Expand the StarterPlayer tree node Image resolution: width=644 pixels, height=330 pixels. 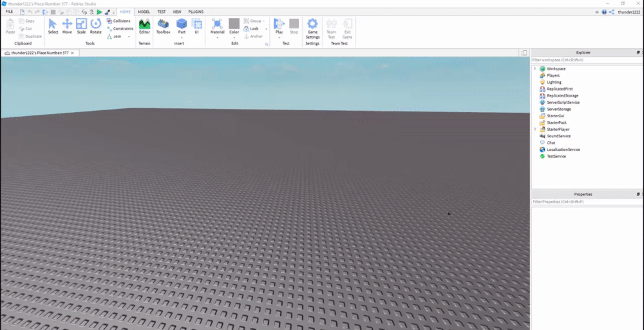coord(535,130)
